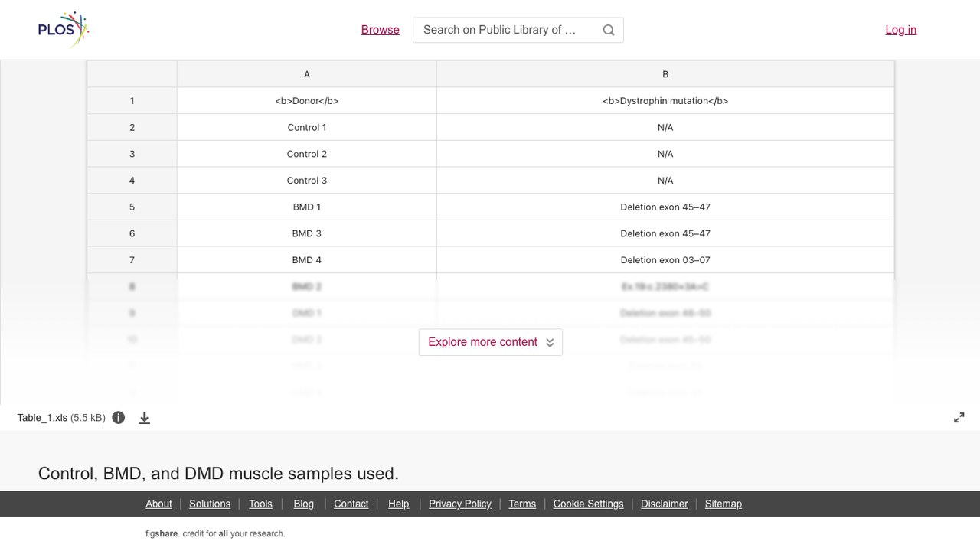
Task: Select column A header
Action: click(x=307, y=74)
